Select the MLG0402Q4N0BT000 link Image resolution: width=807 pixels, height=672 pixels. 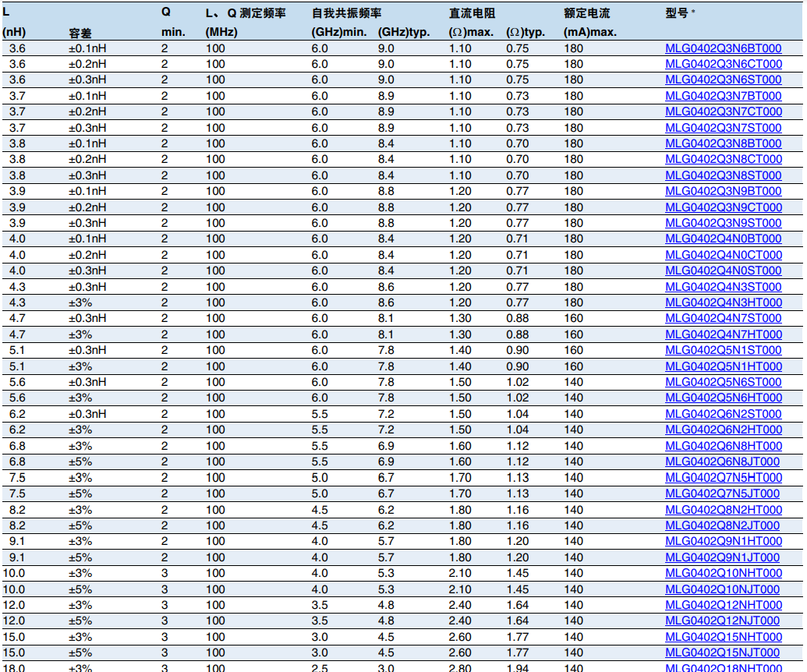[x=723, y=239]
